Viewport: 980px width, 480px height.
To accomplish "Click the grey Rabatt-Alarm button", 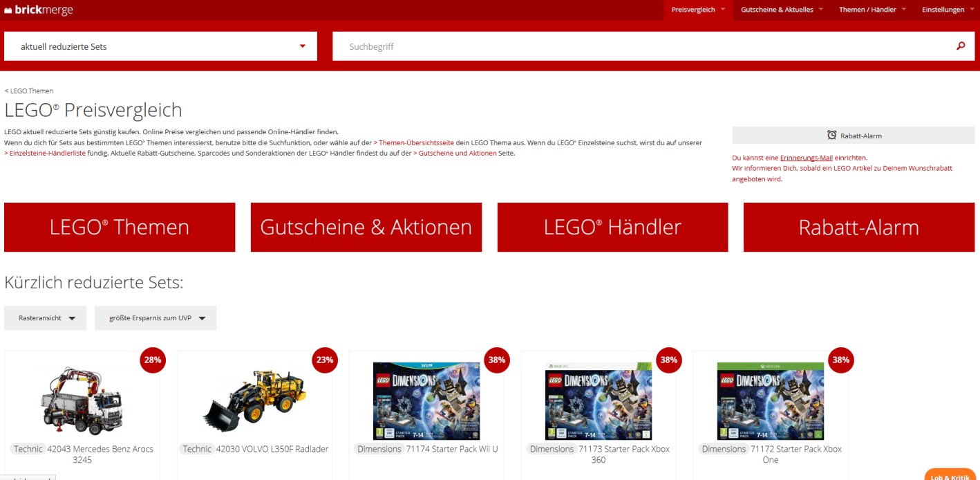I will click(x=854, y=136).
